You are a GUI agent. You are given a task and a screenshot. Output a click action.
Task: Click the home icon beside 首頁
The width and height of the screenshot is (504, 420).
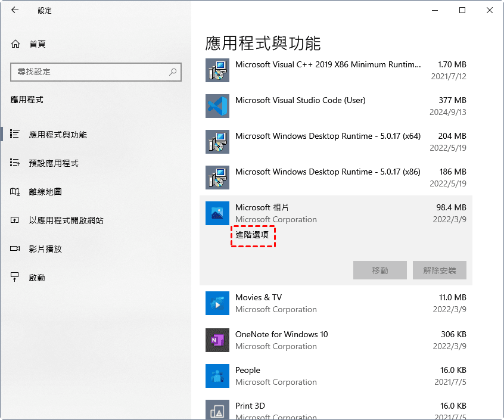point(15,43)
